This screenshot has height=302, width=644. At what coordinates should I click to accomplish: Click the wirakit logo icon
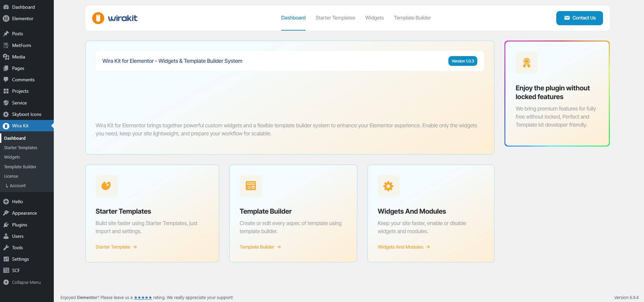click(x=98, y=18)
